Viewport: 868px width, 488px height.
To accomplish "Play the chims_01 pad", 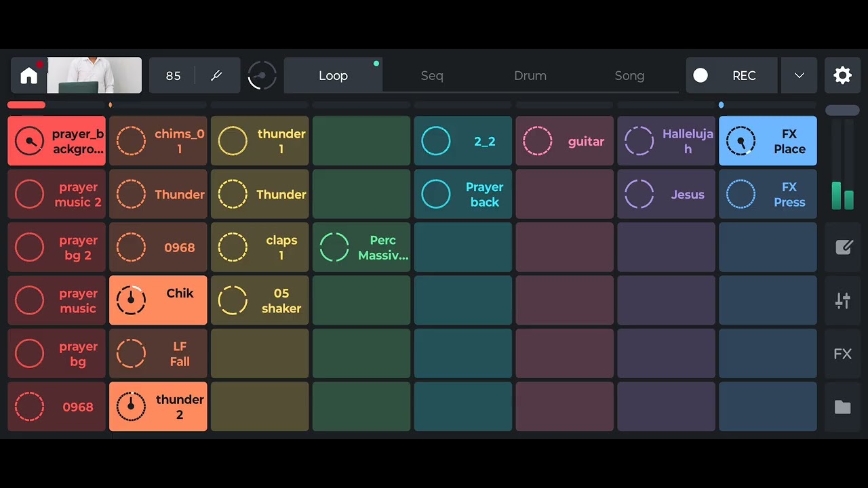I will pos(158,141).
